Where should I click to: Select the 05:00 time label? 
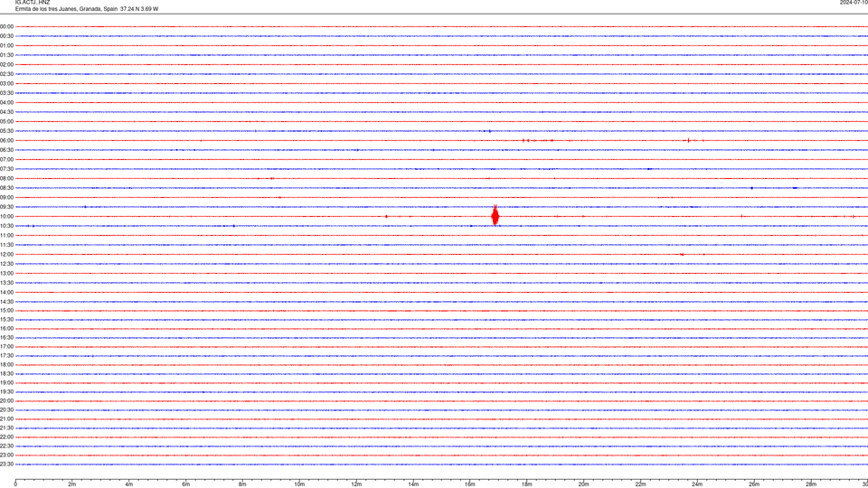6,121
